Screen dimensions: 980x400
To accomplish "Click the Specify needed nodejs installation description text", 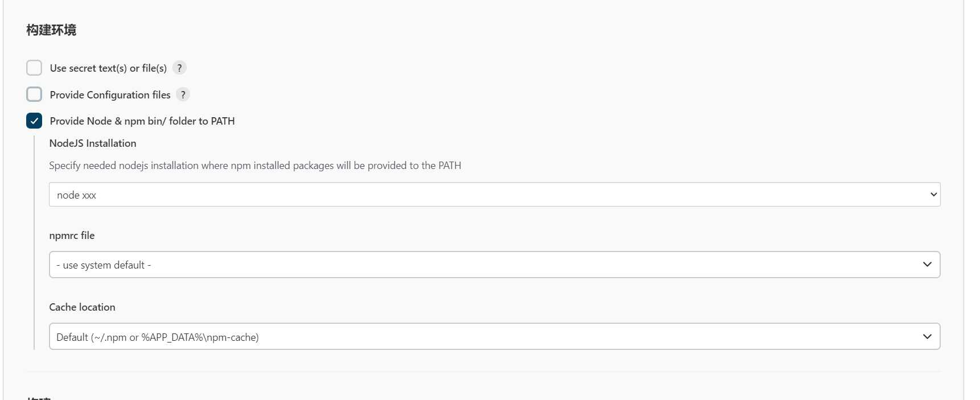I will pos(255,166).
